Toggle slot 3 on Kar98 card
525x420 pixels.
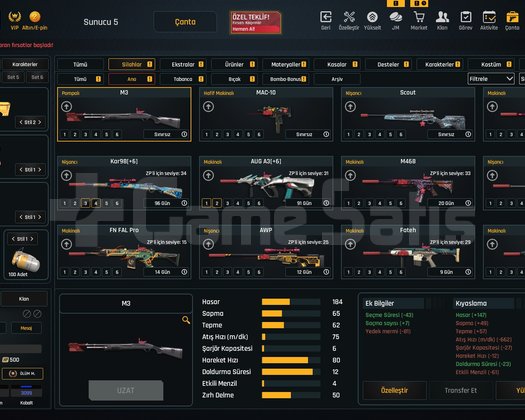[x=85, y=203]
